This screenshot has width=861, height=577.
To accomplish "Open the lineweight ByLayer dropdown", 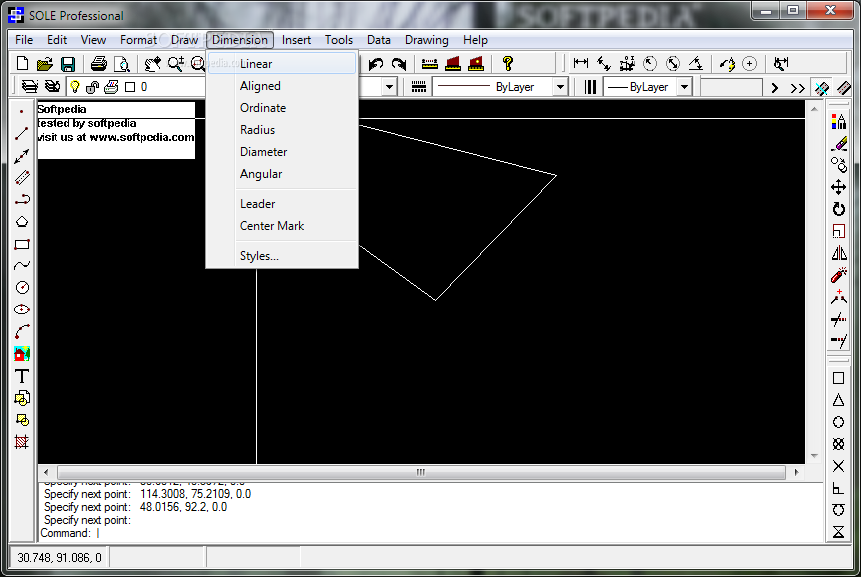I will [x=684, y=87].
